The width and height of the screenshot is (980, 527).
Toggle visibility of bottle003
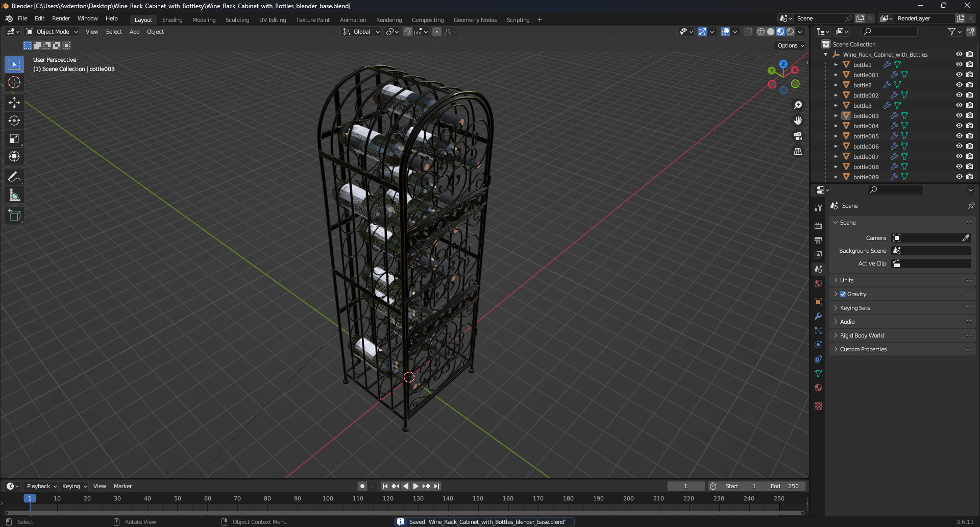tap(959, 115)
